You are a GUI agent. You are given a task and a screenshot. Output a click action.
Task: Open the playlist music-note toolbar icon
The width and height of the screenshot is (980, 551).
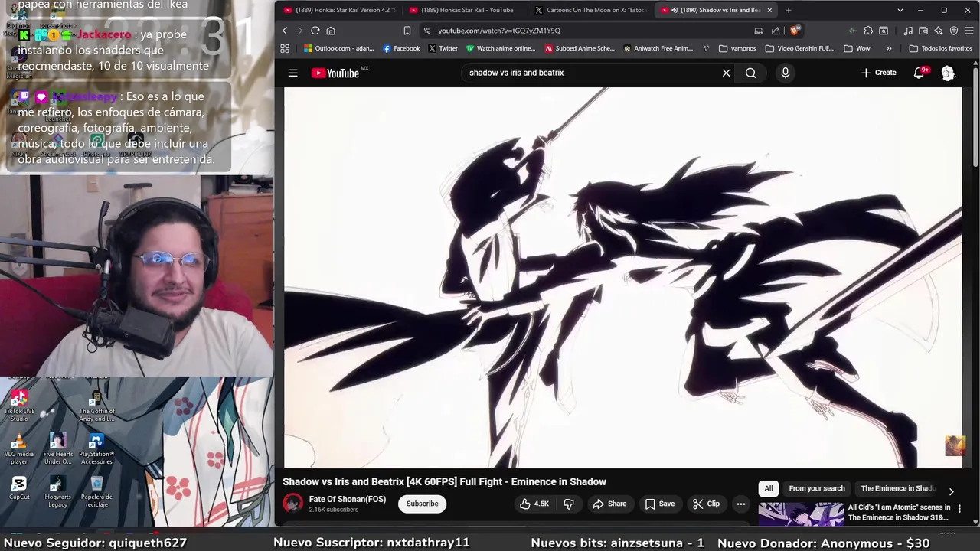click(x=908, y=31)
